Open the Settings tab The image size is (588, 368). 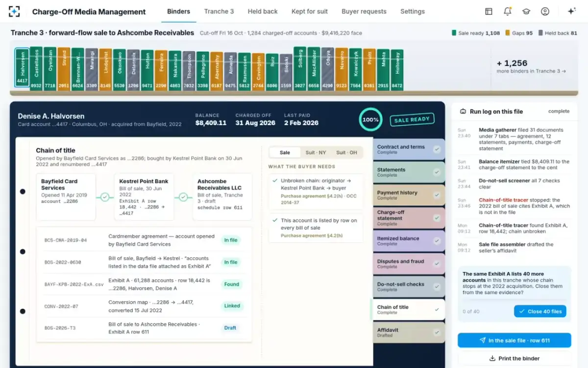(413, 11)
